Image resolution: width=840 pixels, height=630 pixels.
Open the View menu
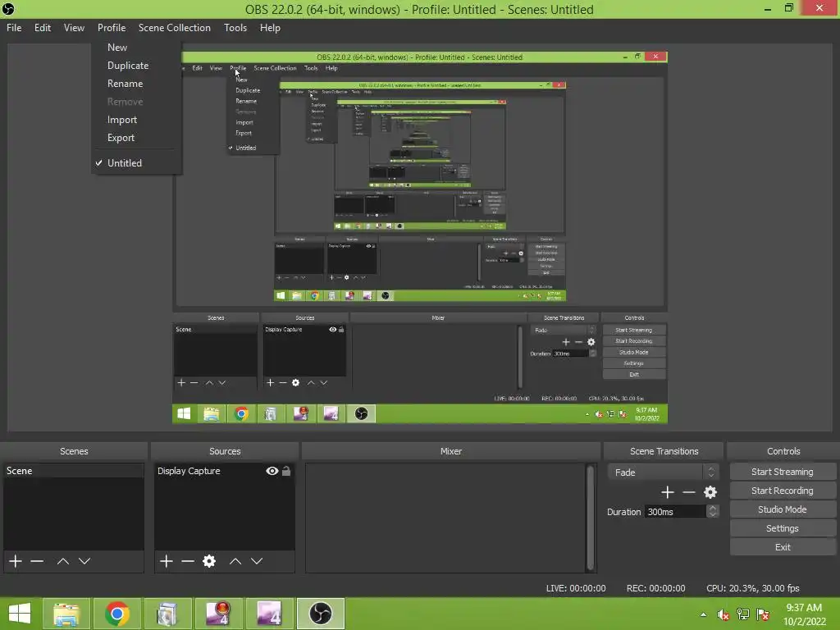click(74, 28)
